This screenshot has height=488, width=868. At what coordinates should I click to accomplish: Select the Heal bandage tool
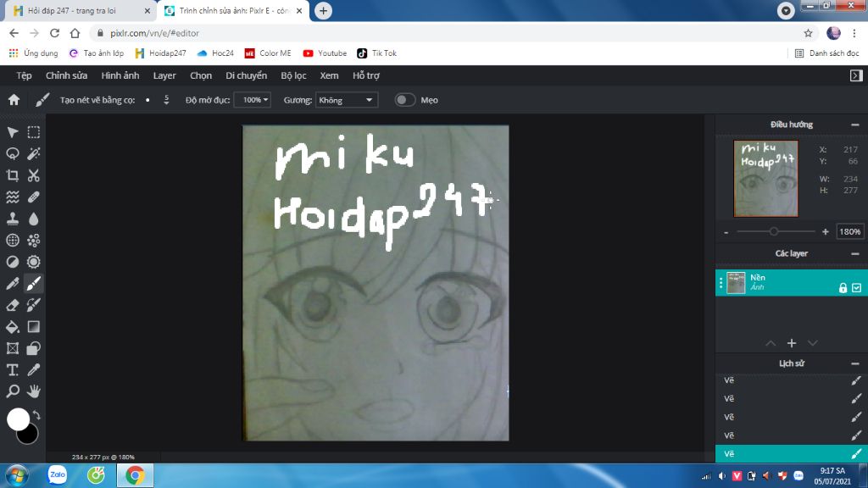pyautogui.click(x=34, y=197)
